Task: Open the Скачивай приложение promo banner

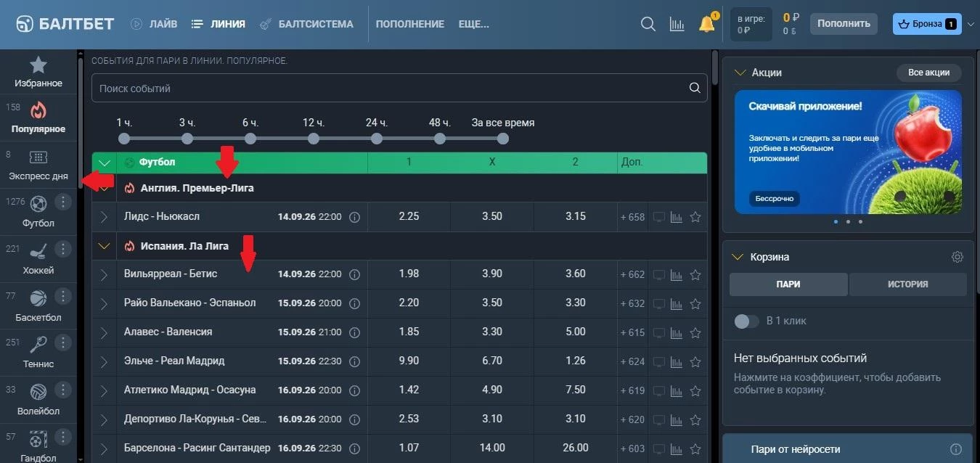Action: [848, 152]
